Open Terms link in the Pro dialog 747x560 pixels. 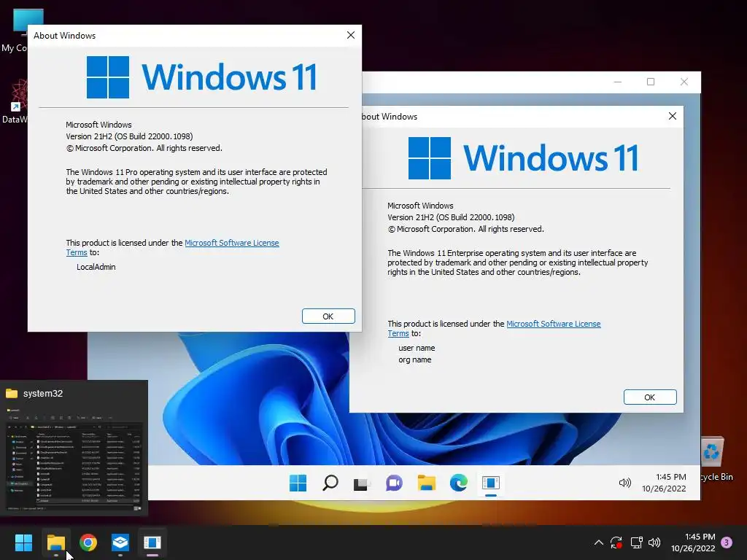[77, 252]
